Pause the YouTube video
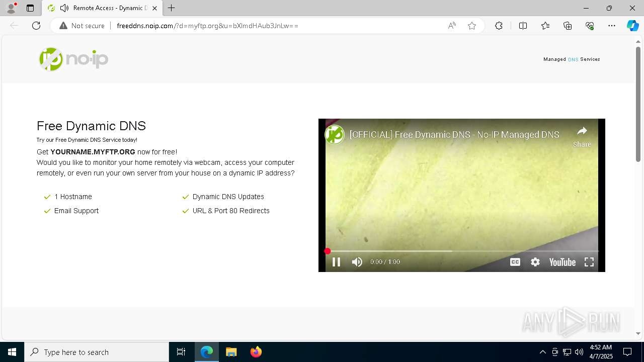This screenshot has height=362, width=644. point(337,262)
